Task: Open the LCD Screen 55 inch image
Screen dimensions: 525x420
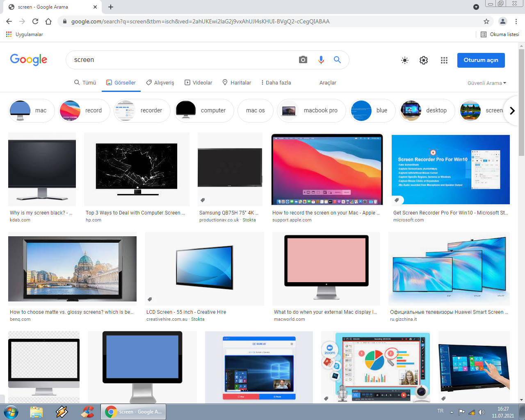Action: (x=204, y=269)
